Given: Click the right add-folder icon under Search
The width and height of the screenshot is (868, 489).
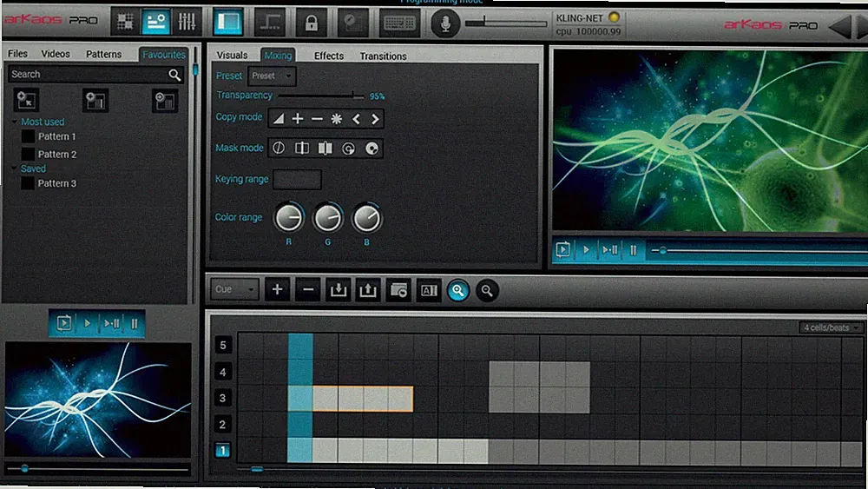Looking at the screenshot, I should coord(165,101).
